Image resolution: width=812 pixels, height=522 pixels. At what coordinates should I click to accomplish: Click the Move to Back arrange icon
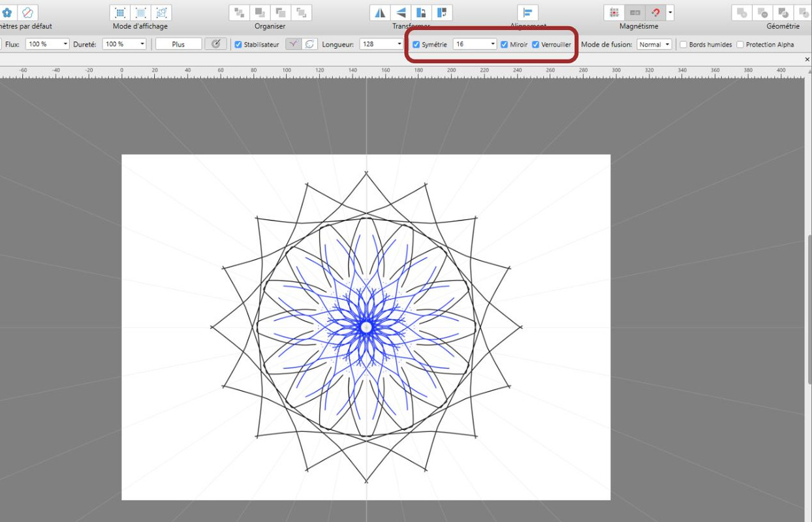pos(240,12)
